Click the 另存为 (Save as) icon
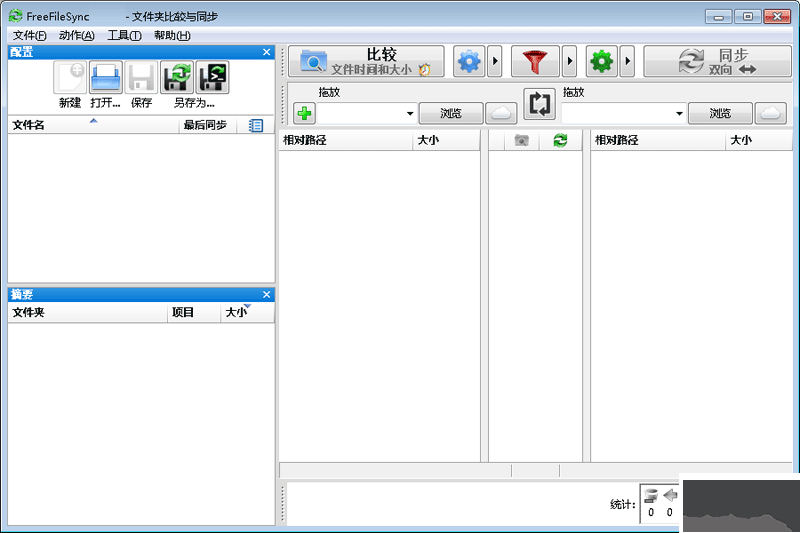800x533 pixels. click(177, 78)
